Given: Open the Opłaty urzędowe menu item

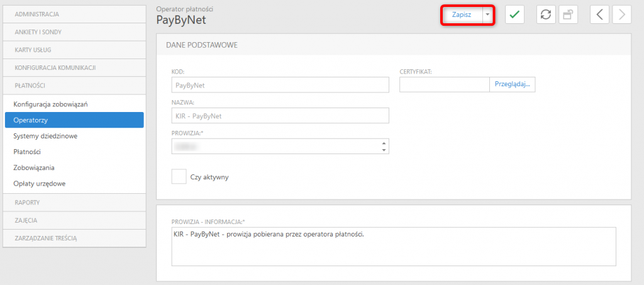Looking at the screenshot, I should [x=74, y=184].
